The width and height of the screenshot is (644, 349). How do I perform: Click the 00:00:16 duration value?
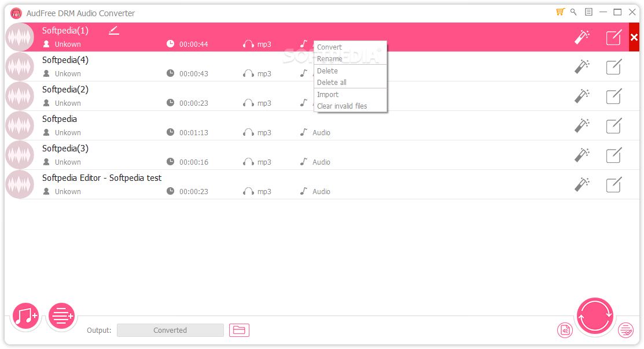pos(194,162)
